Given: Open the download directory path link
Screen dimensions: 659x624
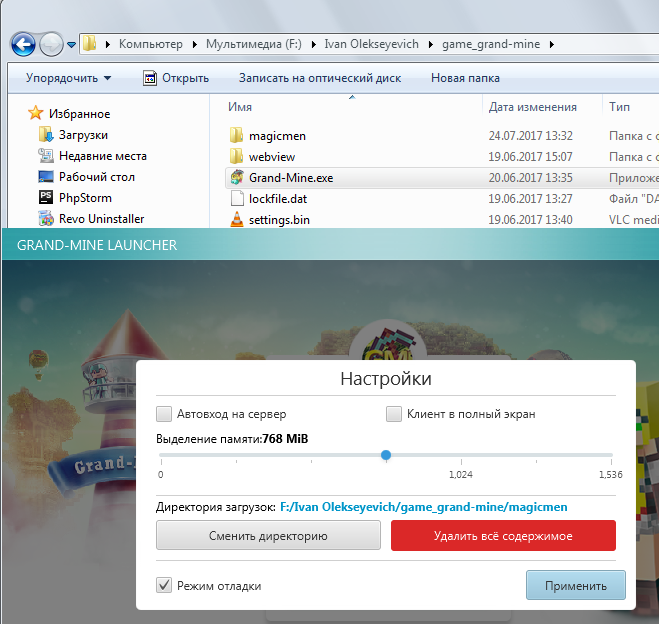Looking at the screenshot, I should (x=424, y=507).
